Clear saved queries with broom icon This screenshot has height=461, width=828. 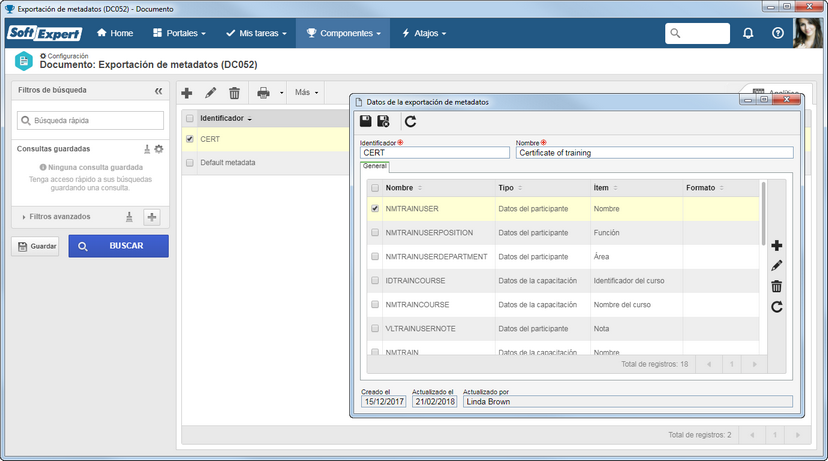[x=147, y=149]
